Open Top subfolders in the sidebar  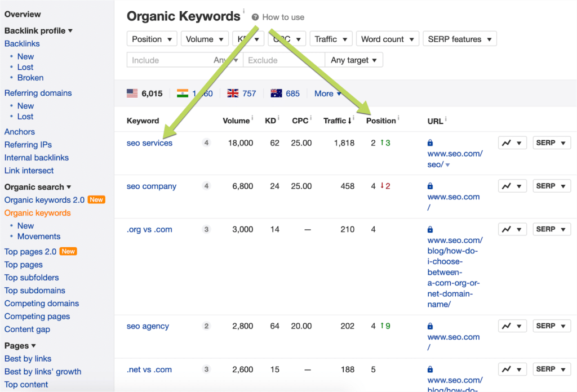click(x=32, y=278)
